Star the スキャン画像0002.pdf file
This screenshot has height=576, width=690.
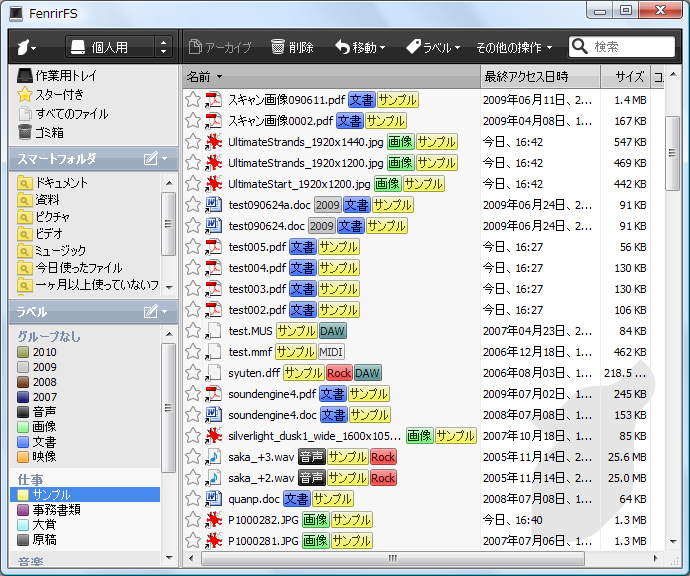(193, 121)
